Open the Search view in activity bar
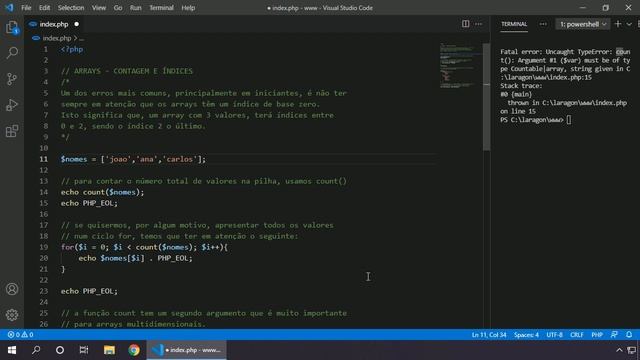The height and width of the screenshot is (360, 640). 12,53
